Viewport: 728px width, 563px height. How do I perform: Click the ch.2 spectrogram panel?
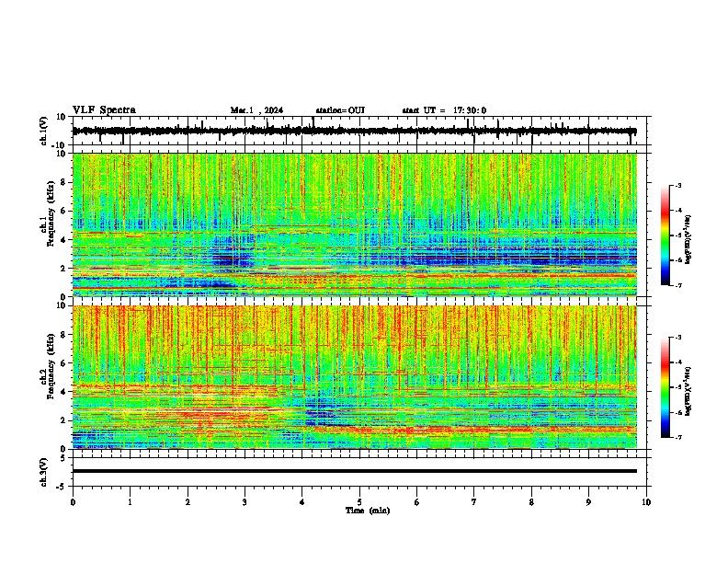[x=355, y=377]
